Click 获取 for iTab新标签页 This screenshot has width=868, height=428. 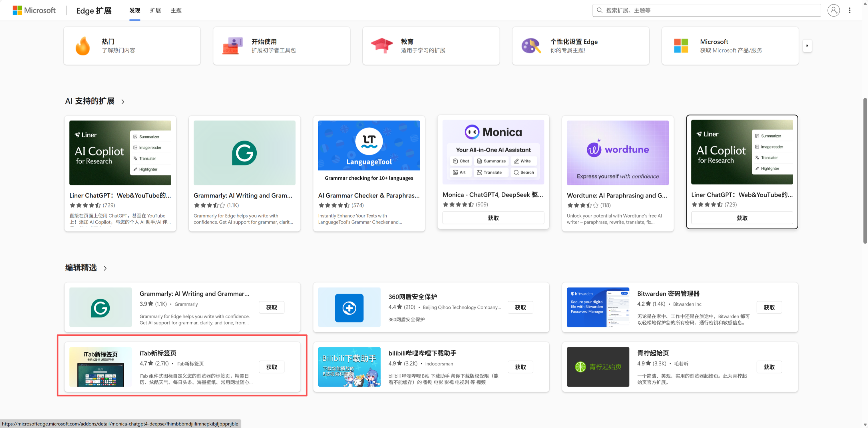(272, 367)
